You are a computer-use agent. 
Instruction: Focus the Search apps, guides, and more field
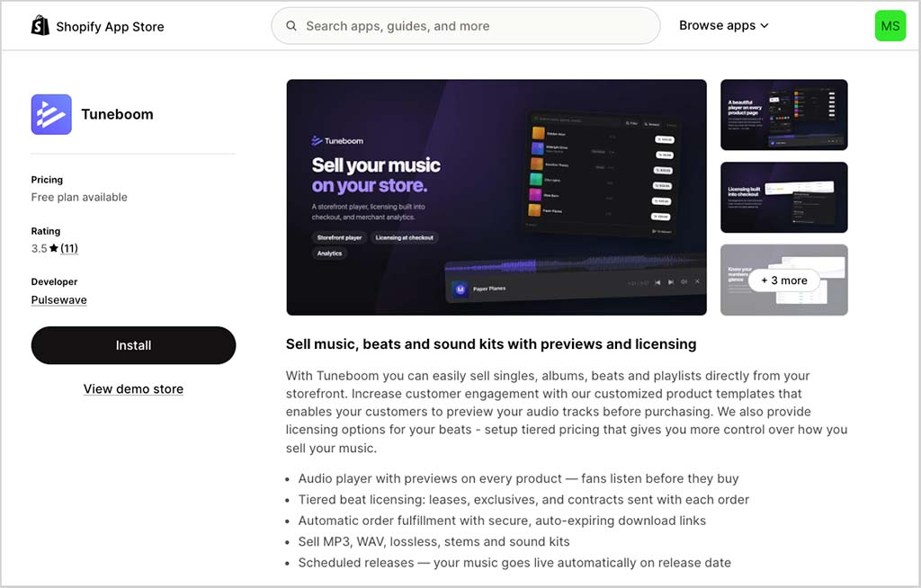pos(465,26)
